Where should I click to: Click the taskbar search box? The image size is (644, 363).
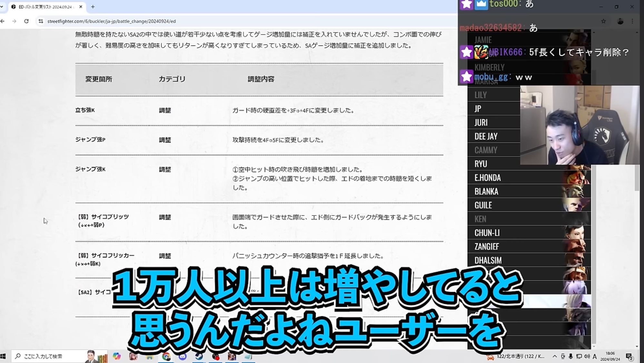[60, 356]
